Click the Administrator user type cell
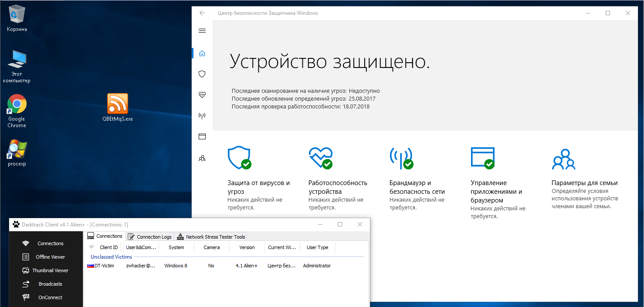Screen dimensions: 644x307 click(317, 266)
